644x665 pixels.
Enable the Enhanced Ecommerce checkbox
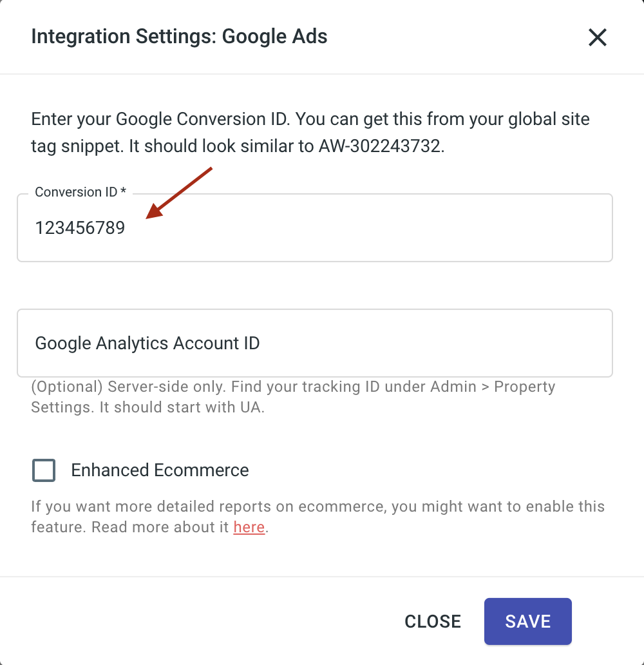[44, 470]
